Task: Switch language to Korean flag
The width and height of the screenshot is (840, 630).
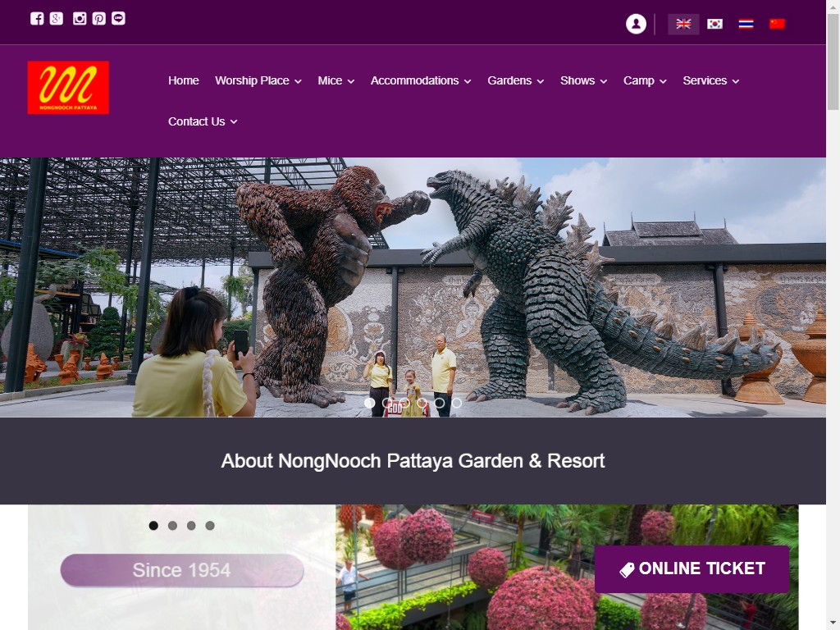Action: tap(714, 24)
